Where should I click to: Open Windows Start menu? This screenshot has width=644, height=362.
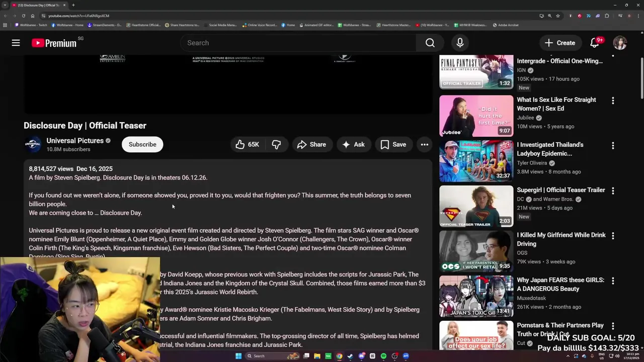tap(238, 356)
